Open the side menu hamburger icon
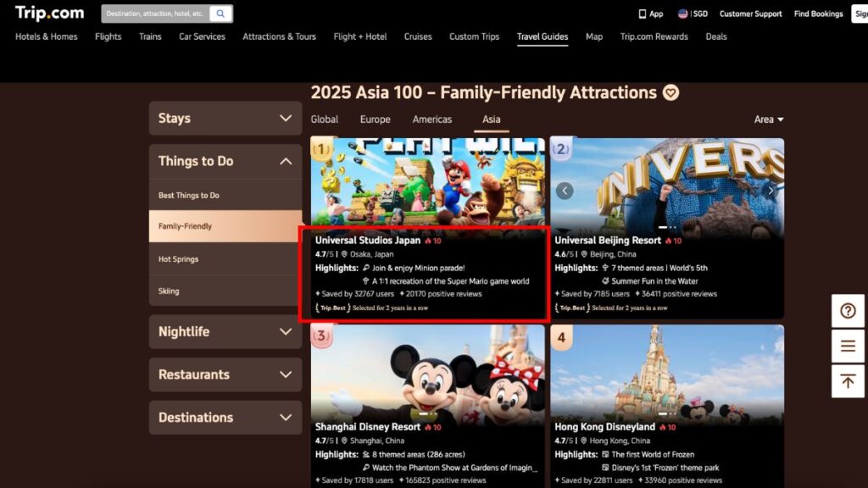868x488 pixels. pyautogui.click(x=848, y=346)
